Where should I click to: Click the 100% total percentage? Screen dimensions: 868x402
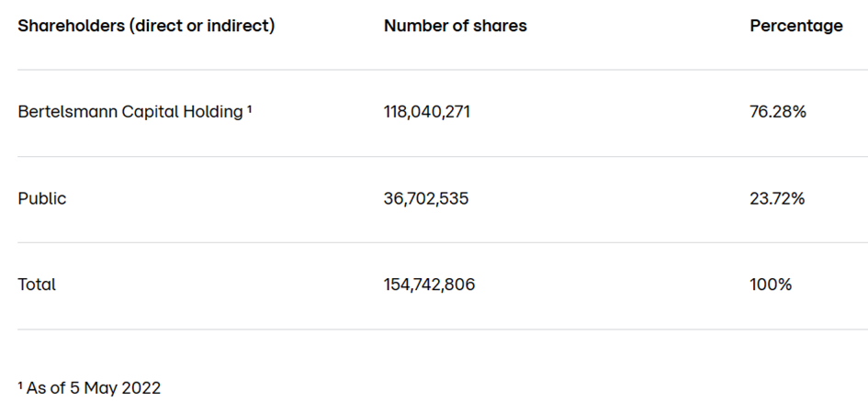(x=771, y=285)
